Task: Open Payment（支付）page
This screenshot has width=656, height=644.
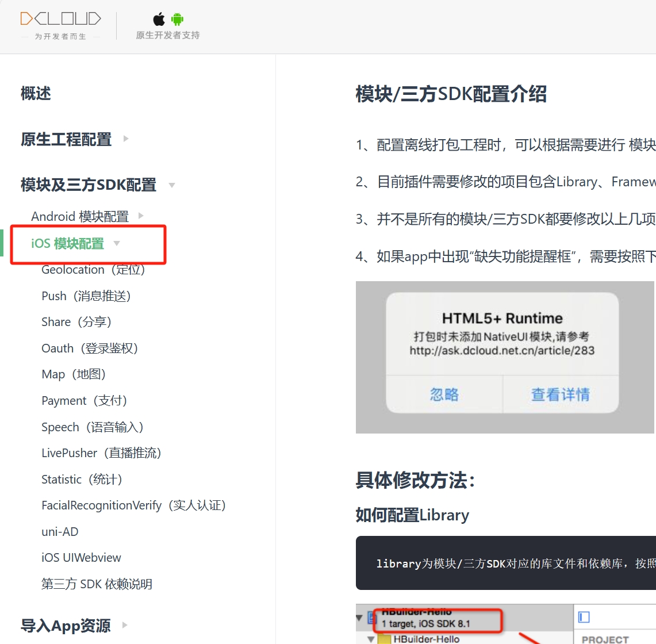Action: point(84,401)
